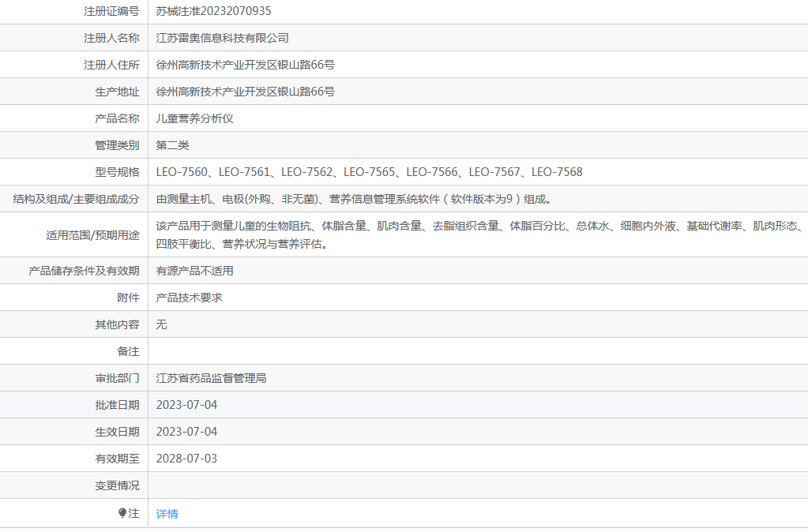This screenshot has height=532, width=808.
Task: Select the intended-use text beginning 该产品用于测量
Action: point(479,235)
